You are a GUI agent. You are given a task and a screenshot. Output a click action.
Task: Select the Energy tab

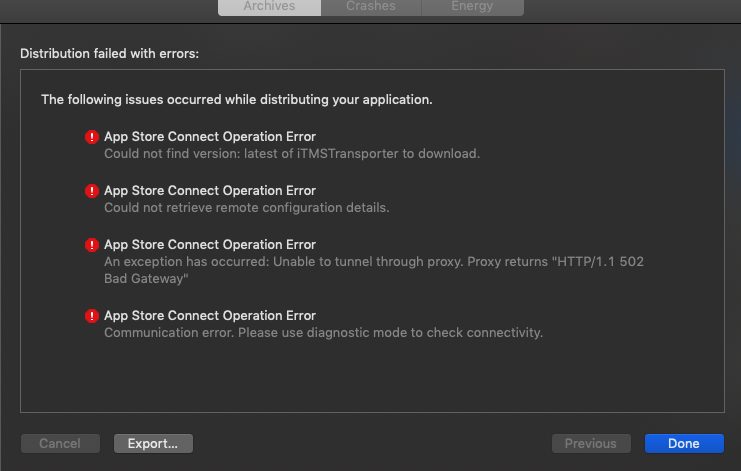coord(472,6)
